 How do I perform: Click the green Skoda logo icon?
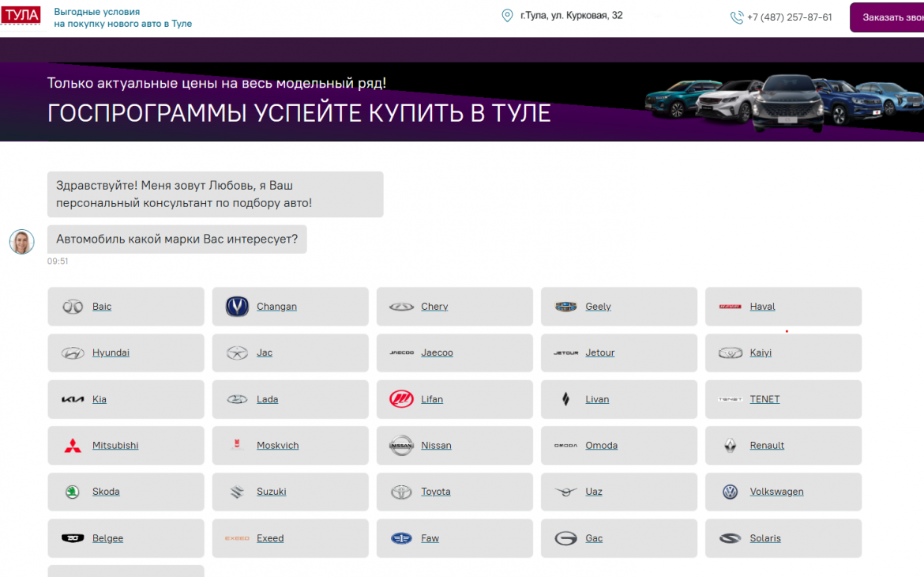(73, 492)
